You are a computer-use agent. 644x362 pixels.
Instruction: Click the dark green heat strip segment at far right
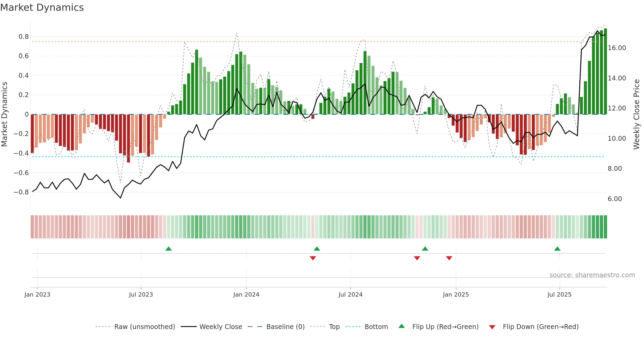605,227
